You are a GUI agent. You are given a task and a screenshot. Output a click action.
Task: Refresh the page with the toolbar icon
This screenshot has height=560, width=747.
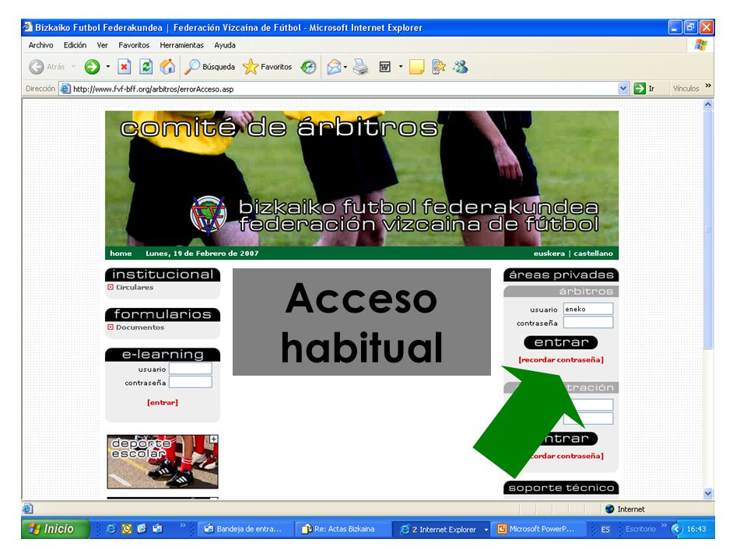(x=146, y=67)
